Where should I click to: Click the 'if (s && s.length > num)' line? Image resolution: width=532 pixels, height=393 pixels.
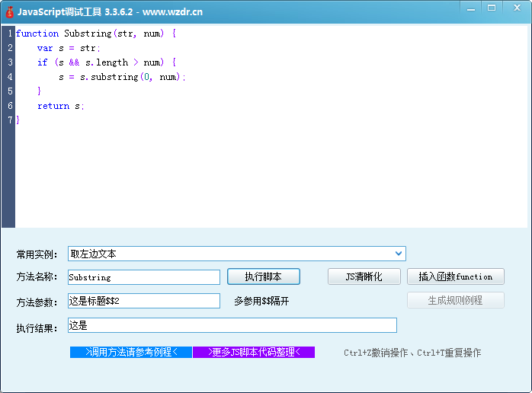coord(106,62)
